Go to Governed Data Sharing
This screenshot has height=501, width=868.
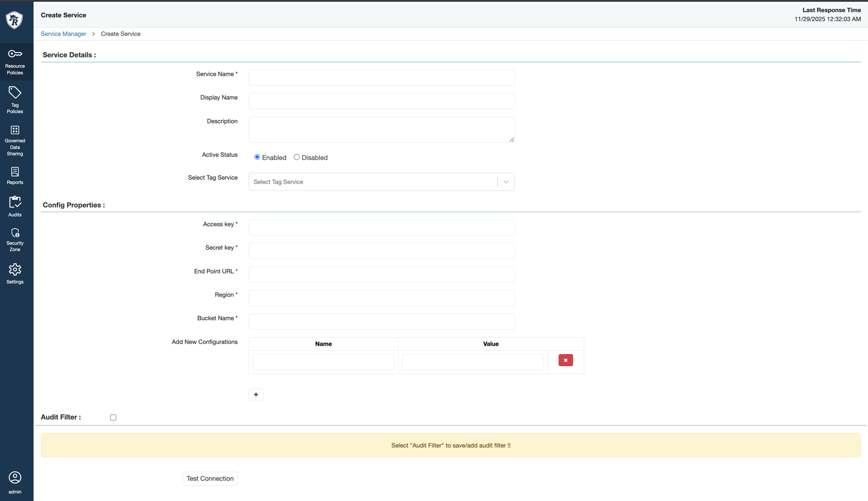(x=15, y=141)
